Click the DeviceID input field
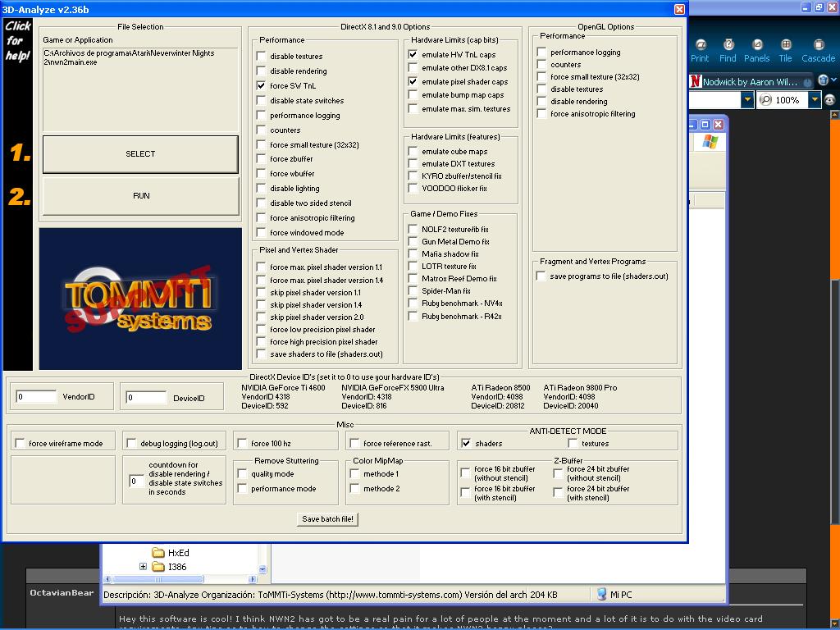Viewport: 840px width, 630px height. (146, 397)
